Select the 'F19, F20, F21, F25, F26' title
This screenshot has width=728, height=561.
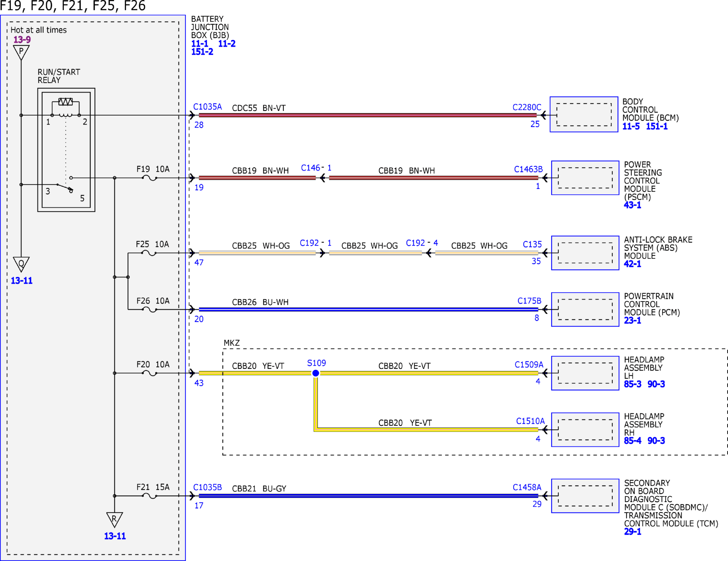click(x=72, y=6)
